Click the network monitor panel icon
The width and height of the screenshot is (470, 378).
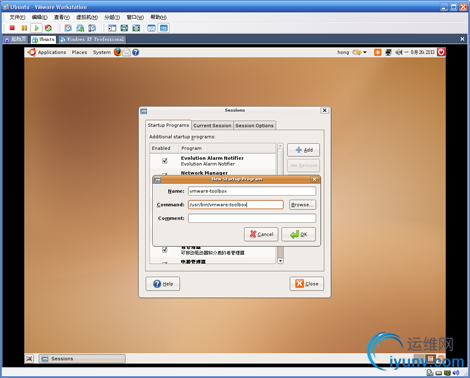coord(388,52)
